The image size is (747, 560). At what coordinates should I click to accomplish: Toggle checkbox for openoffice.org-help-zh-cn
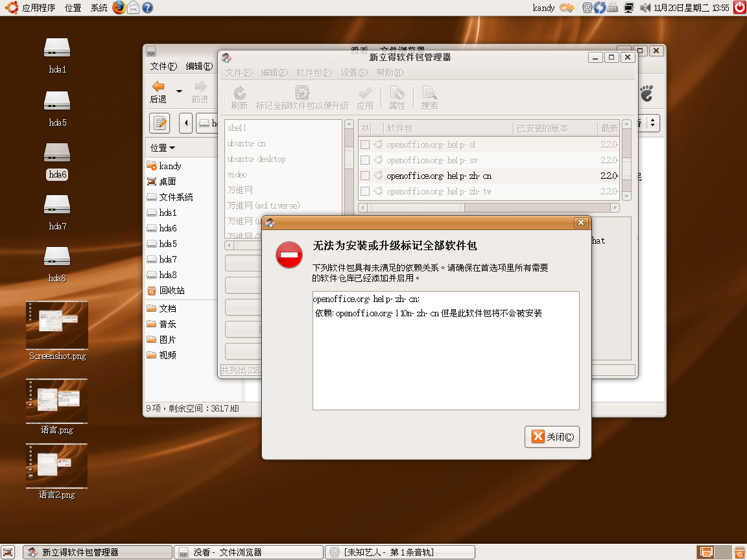(366, 176)
